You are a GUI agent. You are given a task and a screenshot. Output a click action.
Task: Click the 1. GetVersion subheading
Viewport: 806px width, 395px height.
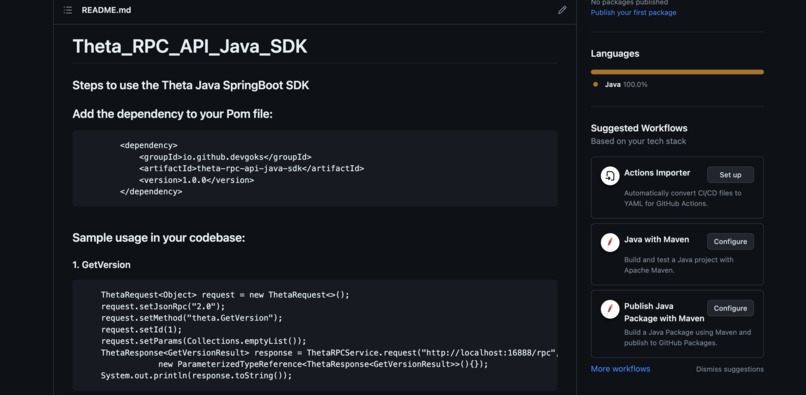101,265
